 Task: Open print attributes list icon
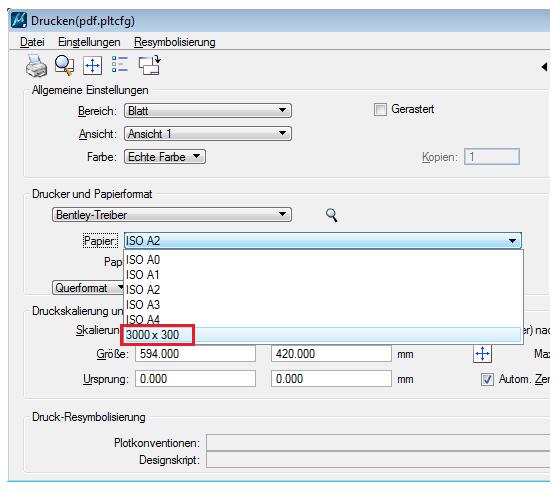click(x=120, y=65)
